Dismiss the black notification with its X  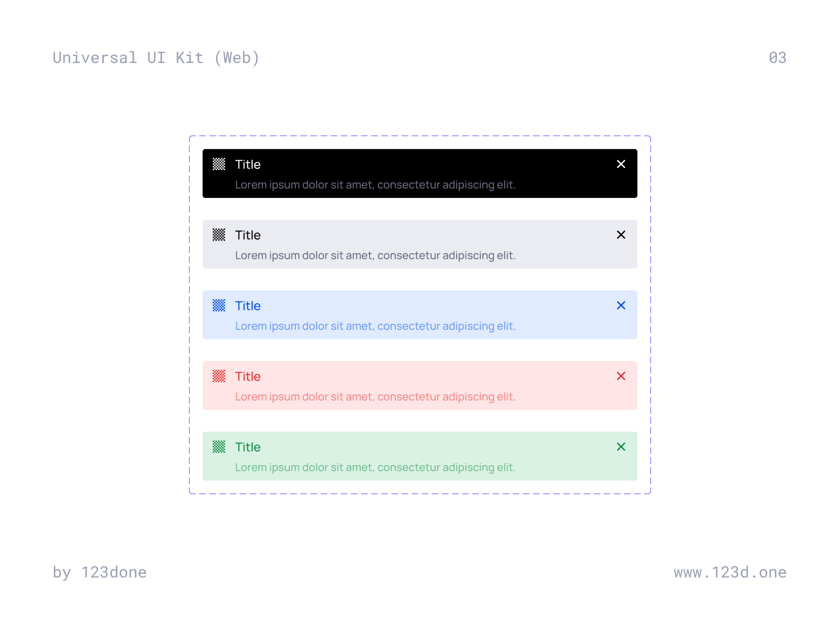click(621, 164)
